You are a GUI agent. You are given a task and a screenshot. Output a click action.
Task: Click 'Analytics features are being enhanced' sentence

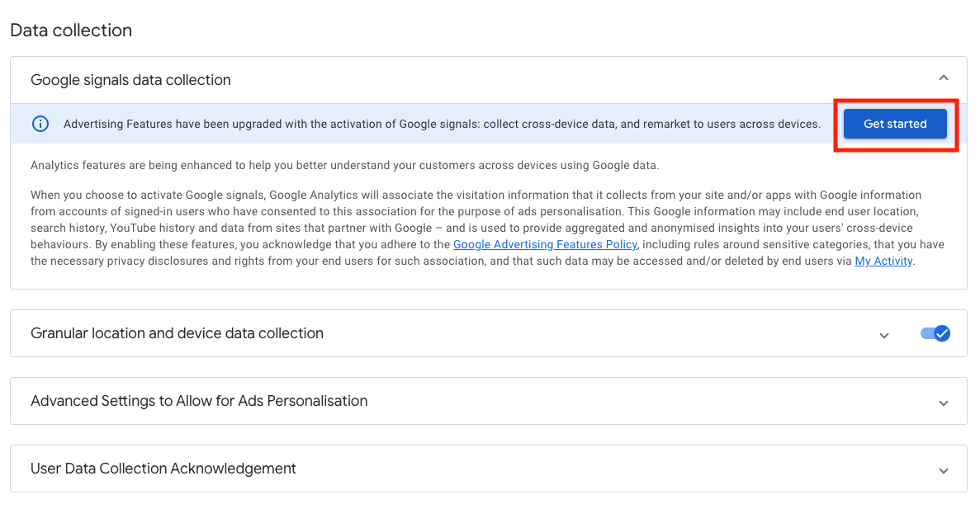click(x=344, y=165)
